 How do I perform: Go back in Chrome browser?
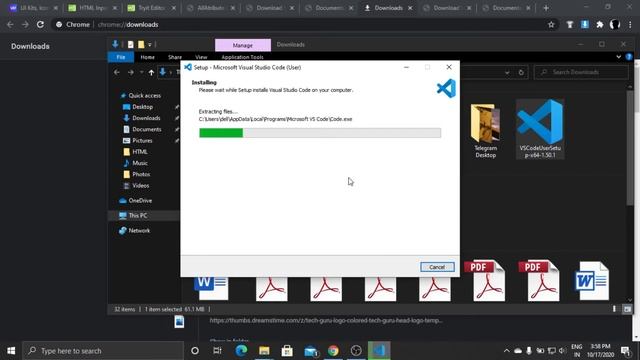10,24
